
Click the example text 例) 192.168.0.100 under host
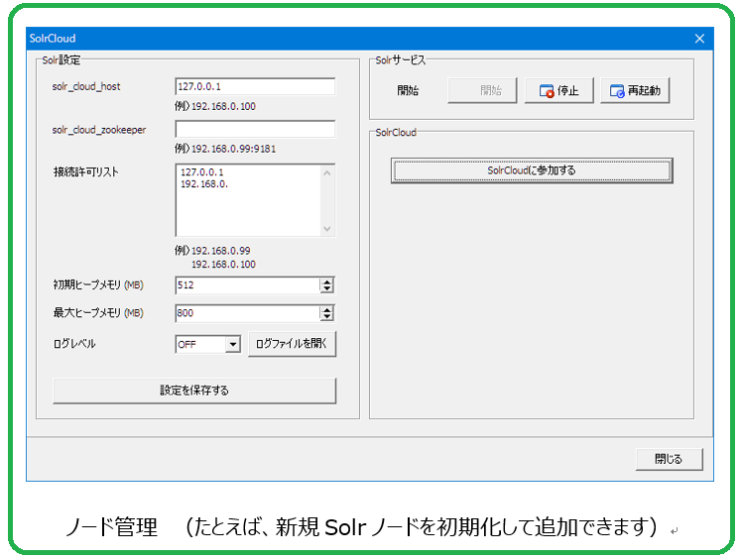[215, 106]
